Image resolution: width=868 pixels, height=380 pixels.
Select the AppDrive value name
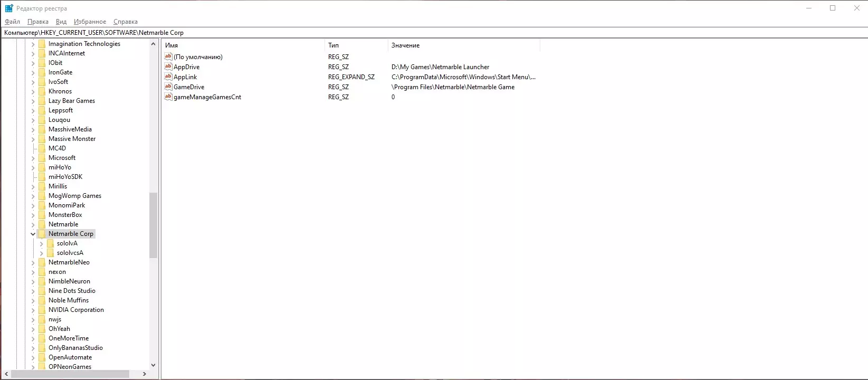186,67
